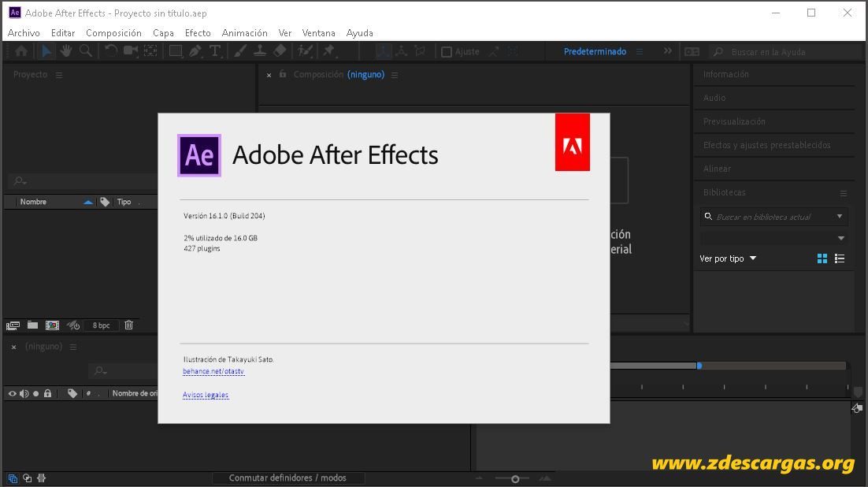Image resolution: width=868 pixels, height=487 pixels.
Task: Expand the workspace overflow chevrons
Action: tap(668, 51)
